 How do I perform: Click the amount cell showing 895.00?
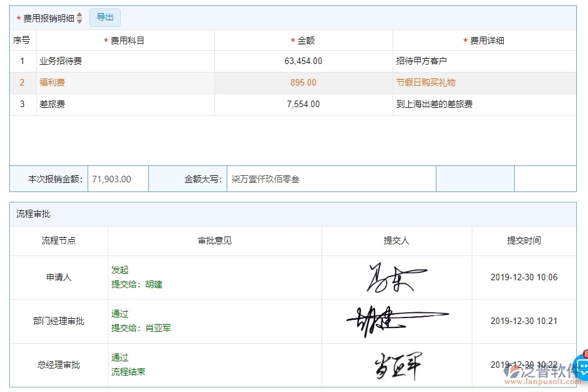(x=303, y=82)
